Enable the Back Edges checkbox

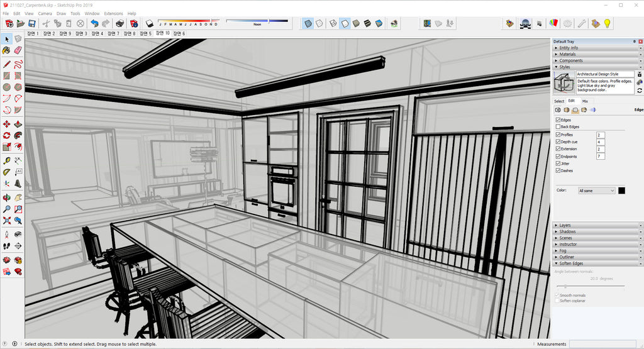558,127
